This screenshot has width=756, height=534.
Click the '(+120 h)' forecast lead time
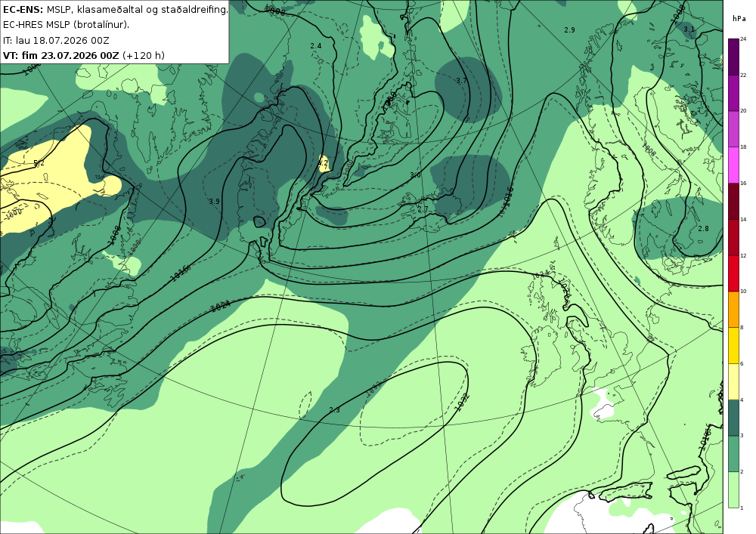144,55
